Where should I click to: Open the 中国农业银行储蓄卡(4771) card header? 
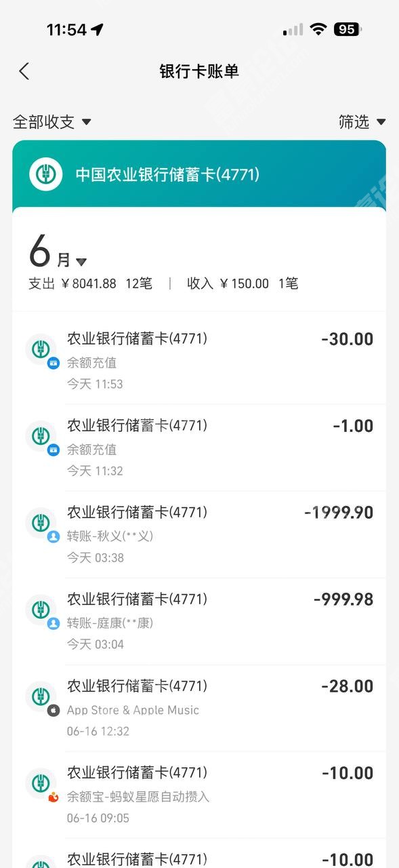199,174
